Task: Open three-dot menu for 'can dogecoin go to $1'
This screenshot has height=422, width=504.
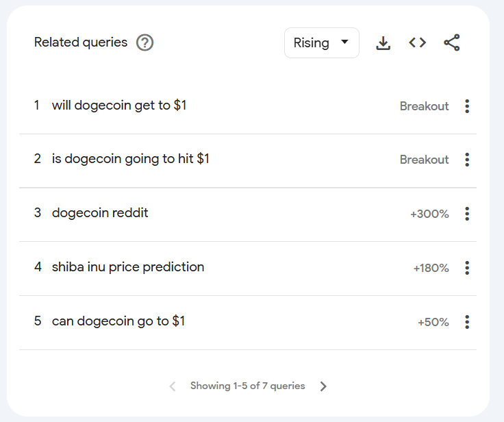Action: [467, 322]
